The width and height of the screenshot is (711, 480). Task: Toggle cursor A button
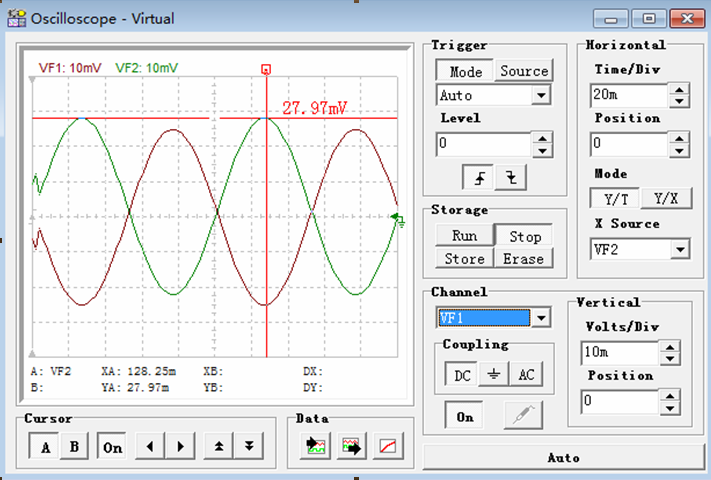coord(44,446)
